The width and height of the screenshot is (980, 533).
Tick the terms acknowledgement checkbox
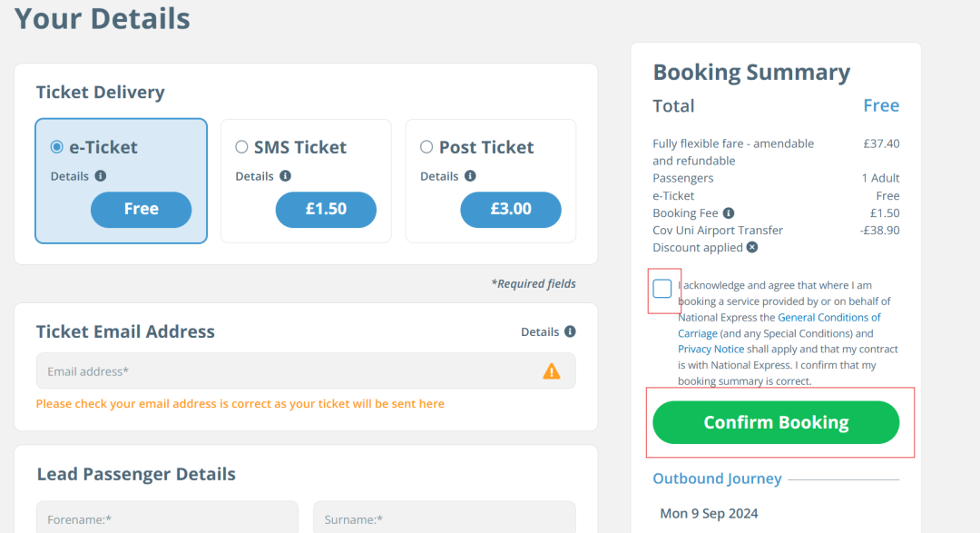tap(662, 289)
